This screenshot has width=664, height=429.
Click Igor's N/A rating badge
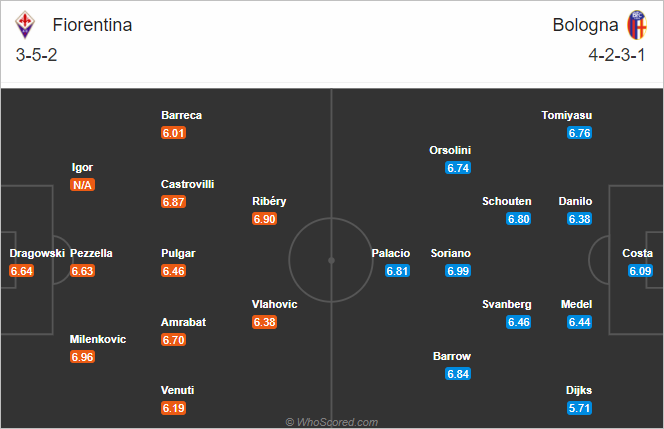coord(83,185)
